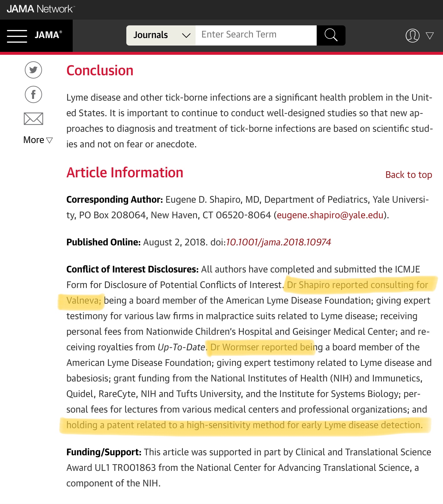Click highlighted 'Dr Shapiro reported consulting for' text
This screenshot has width=443, height=504.
[x=357, y=285]
